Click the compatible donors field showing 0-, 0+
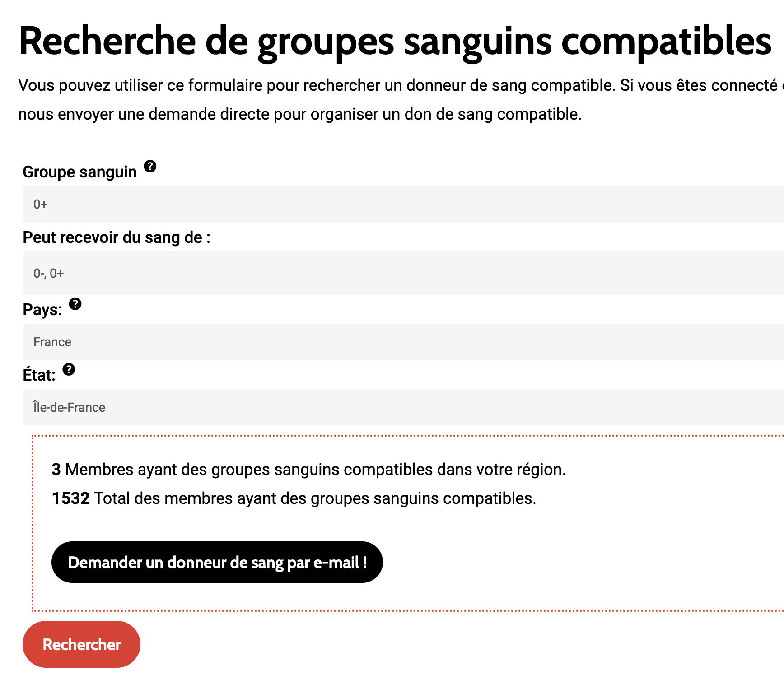Viewport: 784px width, 689px height. pos(402,273)
